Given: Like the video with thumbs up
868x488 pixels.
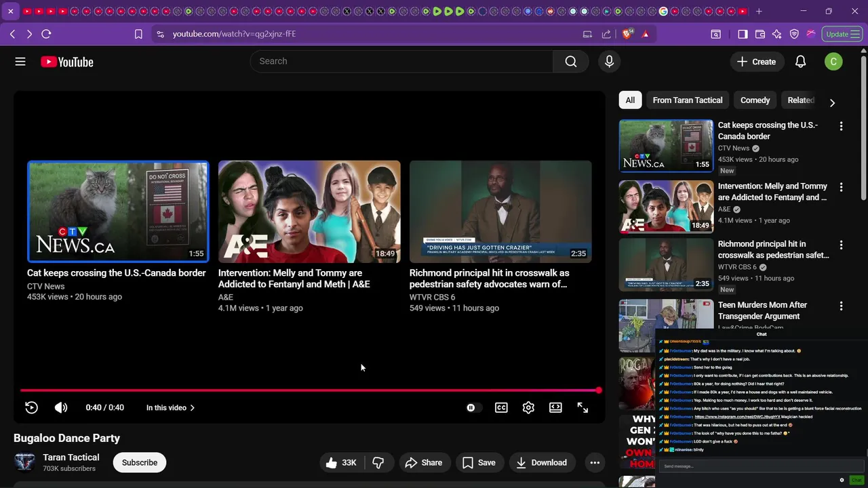Looking at the screenshot, I should [342, 463].
